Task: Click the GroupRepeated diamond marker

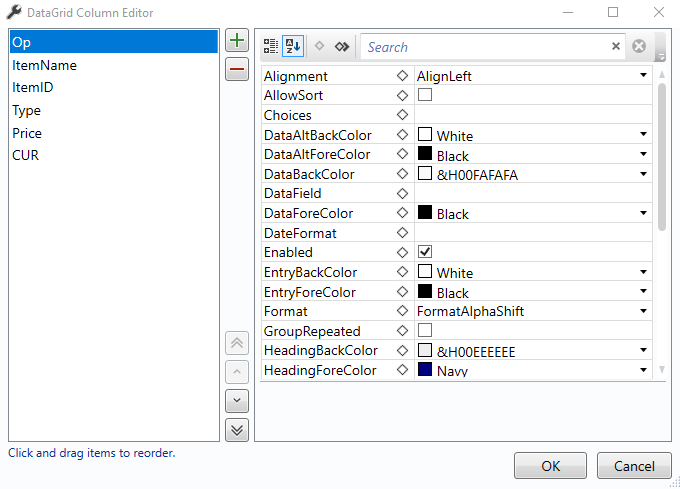Action: (402, 331)
